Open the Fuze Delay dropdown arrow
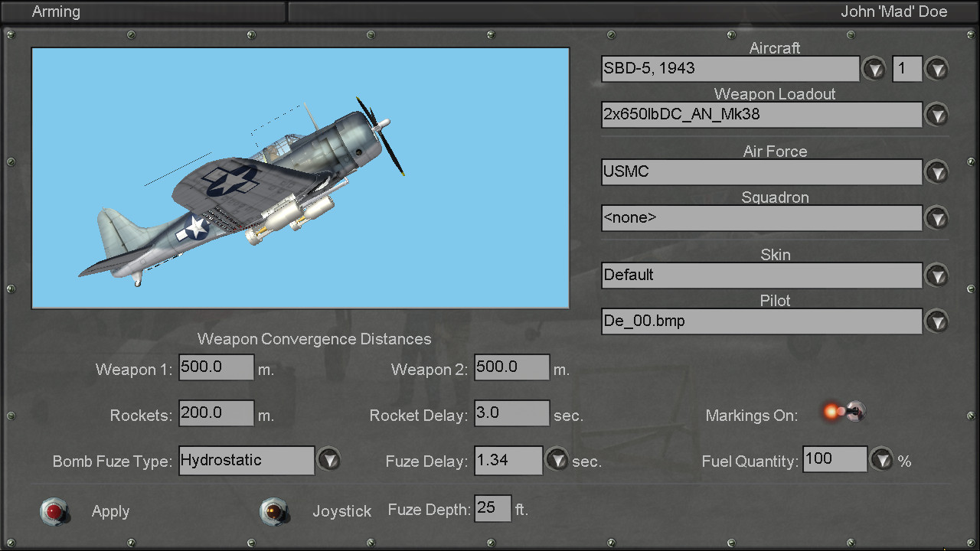 (557, 460)
